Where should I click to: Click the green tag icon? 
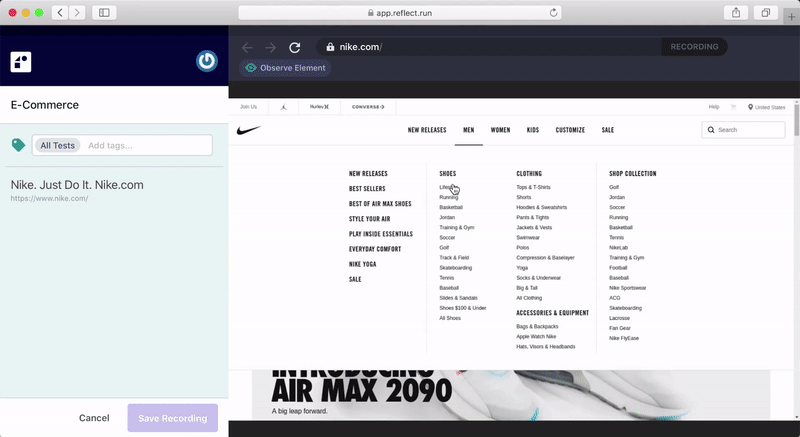coord(18,145)
